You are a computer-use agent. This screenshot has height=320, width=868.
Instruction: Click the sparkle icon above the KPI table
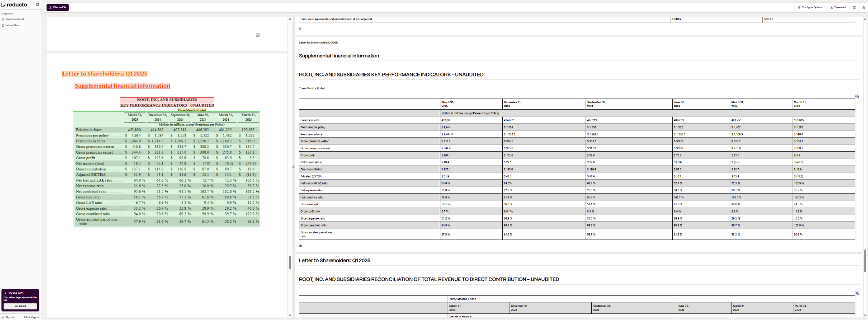857,97
